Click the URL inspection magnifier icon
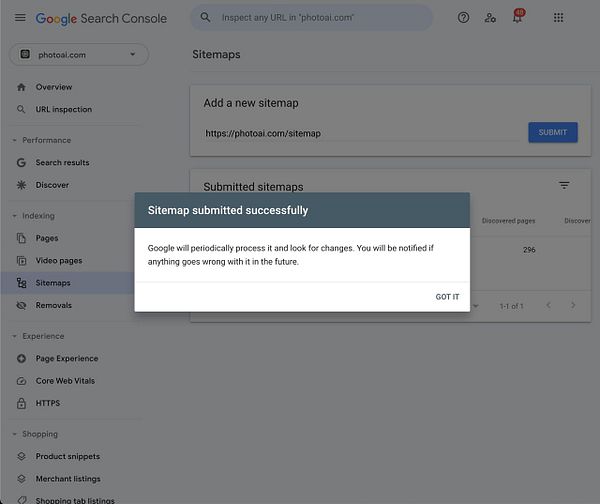This screenshot has width=600, height=504. point(21,109)
